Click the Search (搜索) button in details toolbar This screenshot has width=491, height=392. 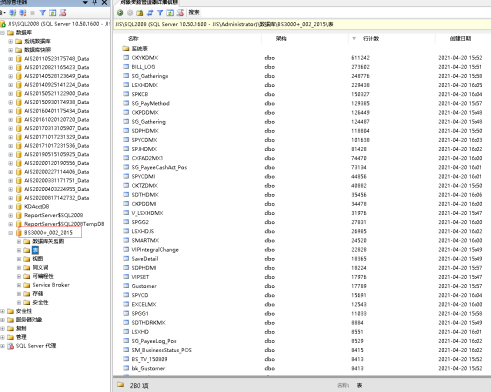pos(194,12)
